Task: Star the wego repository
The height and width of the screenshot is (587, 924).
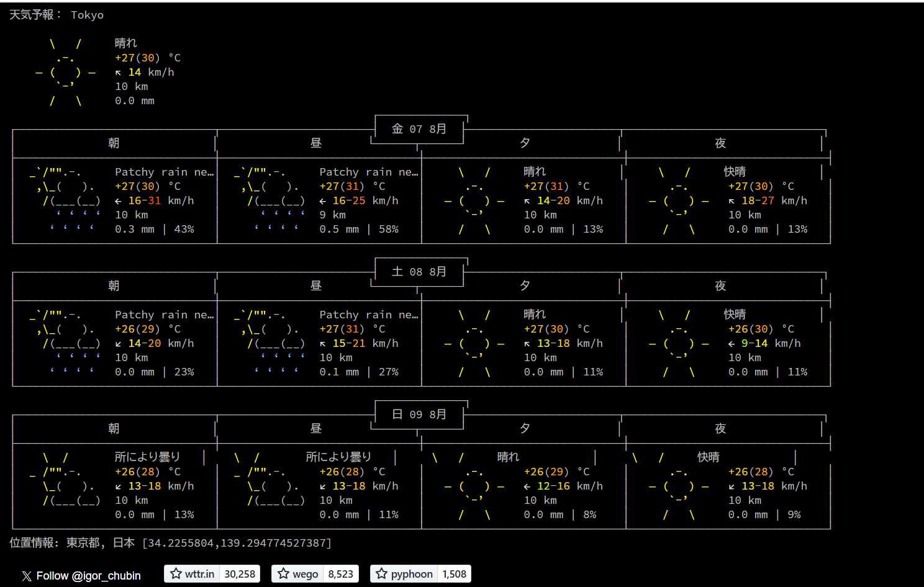Action: coord(297,574)
